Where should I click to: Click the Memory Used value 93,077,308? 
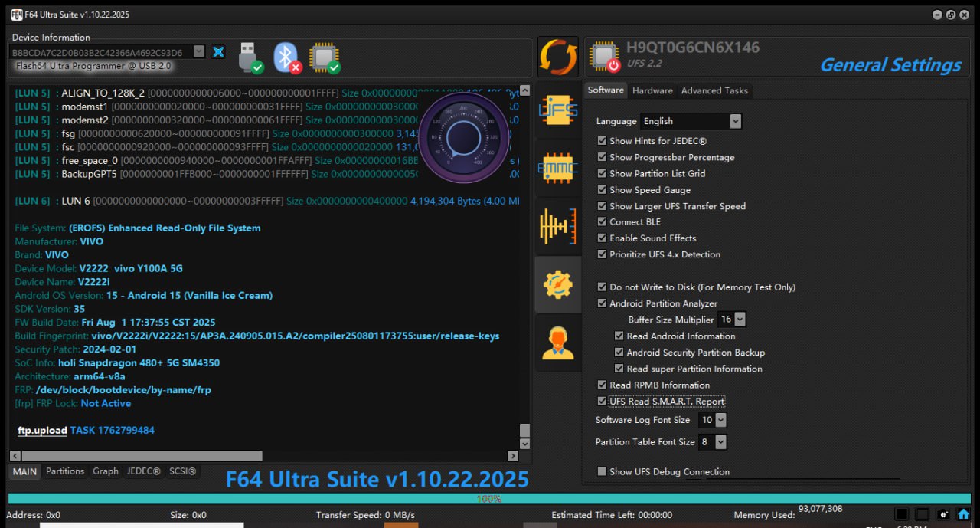[820, 509]
